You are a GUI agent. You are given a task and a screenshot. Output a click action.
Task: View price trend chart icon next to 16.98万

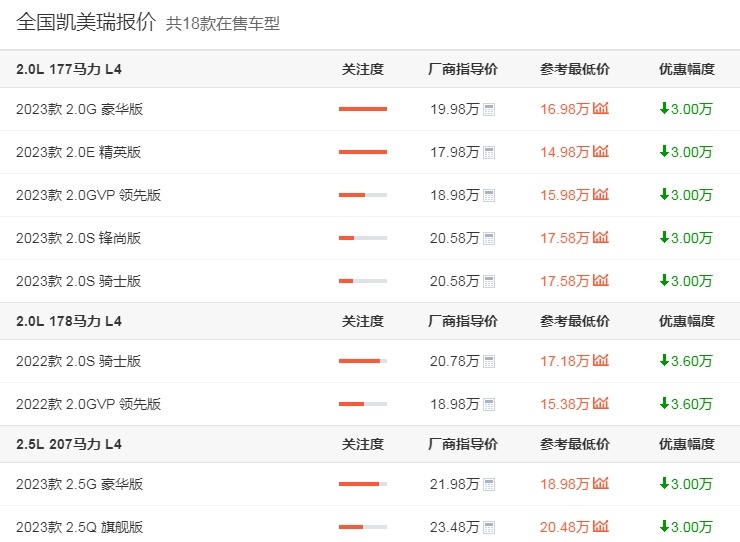[601, 108]
